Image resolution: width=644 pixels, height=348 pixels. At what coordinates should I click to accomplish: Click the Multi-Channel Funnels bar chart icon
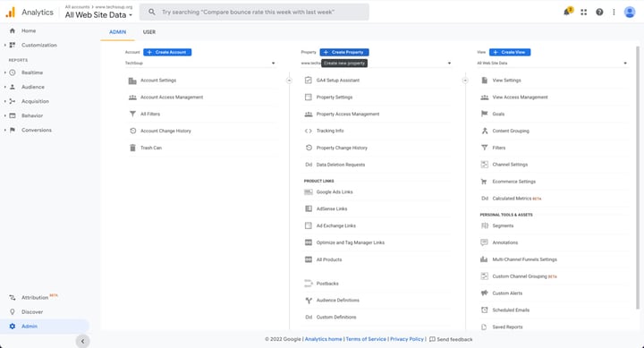tap(484, 259)
